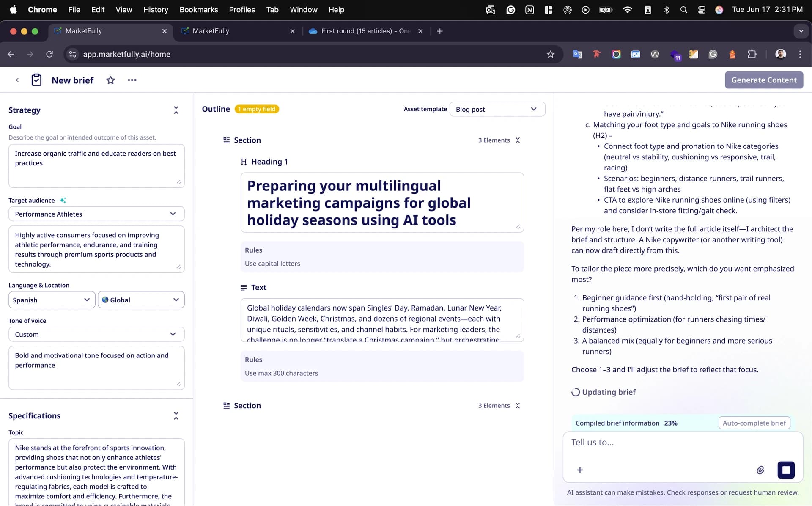Edit the tone of voice description field
The image size is (812, 506).
point(96,368)
